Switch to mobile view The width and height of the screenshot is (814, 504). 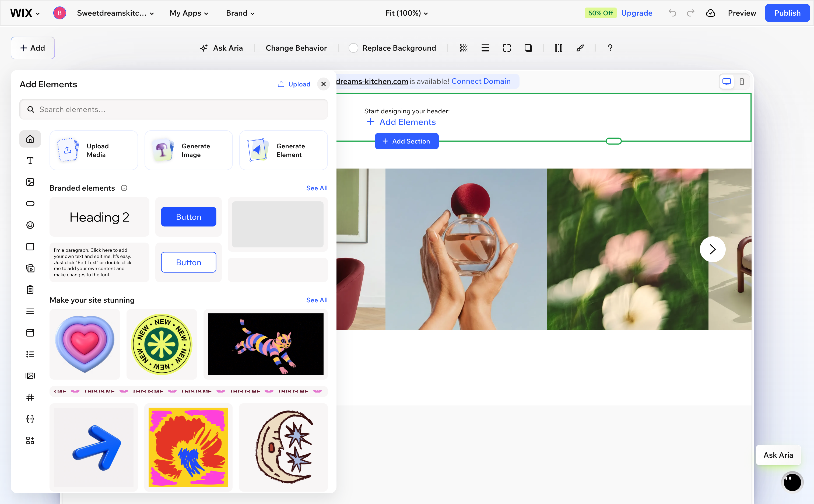[742, 82]
